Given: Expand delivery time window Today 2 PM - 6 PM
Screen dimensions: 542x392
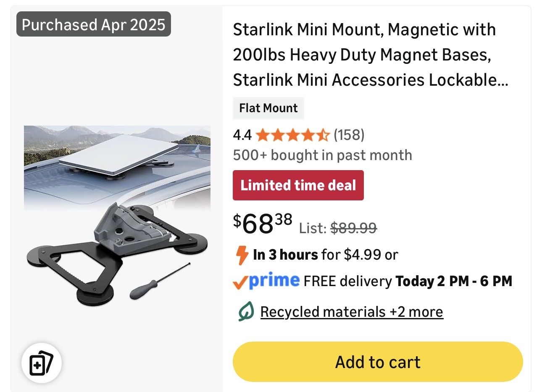Looking at the screenshot, I should (x=453, y=281).
